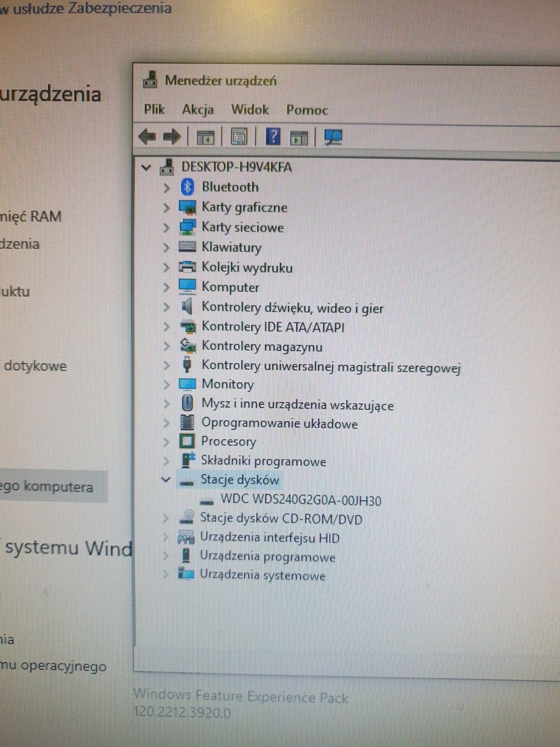Expand the Kolejki wydruku node
Viewport: 560px width, 747px height.
click(x=166, y=267)
